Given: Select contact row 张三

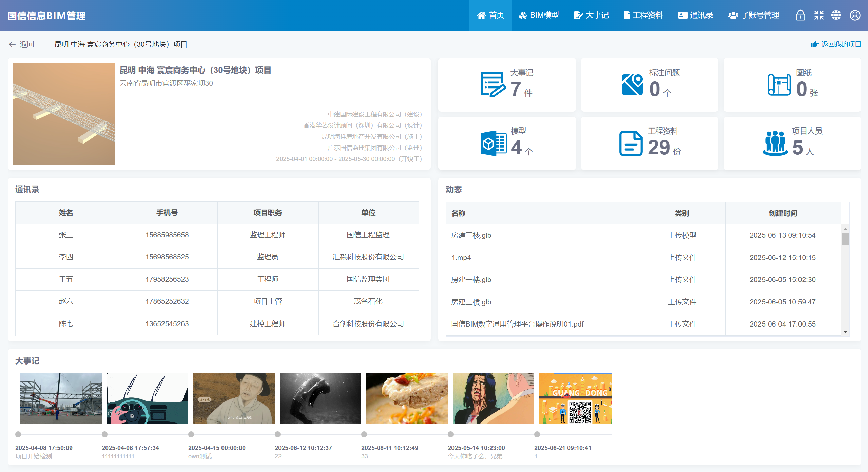Looking at the screenshot, I should (x=217, y=235).
